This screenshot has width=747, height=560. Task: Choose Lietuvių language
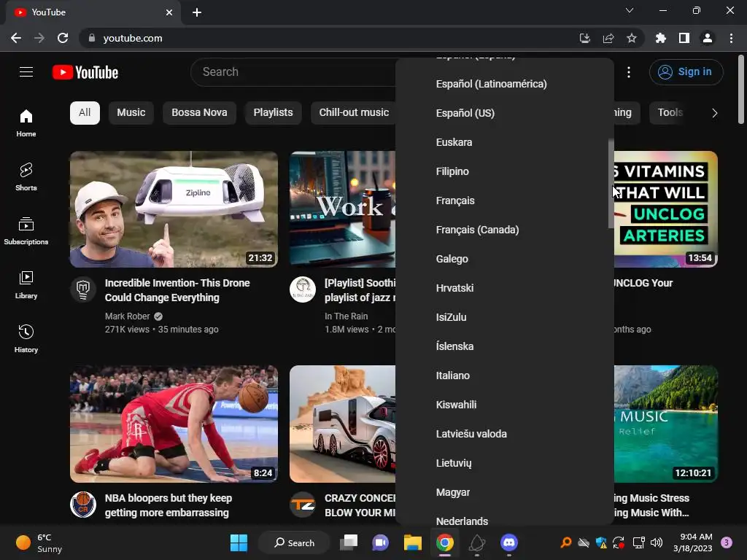(x=505, y=463)
